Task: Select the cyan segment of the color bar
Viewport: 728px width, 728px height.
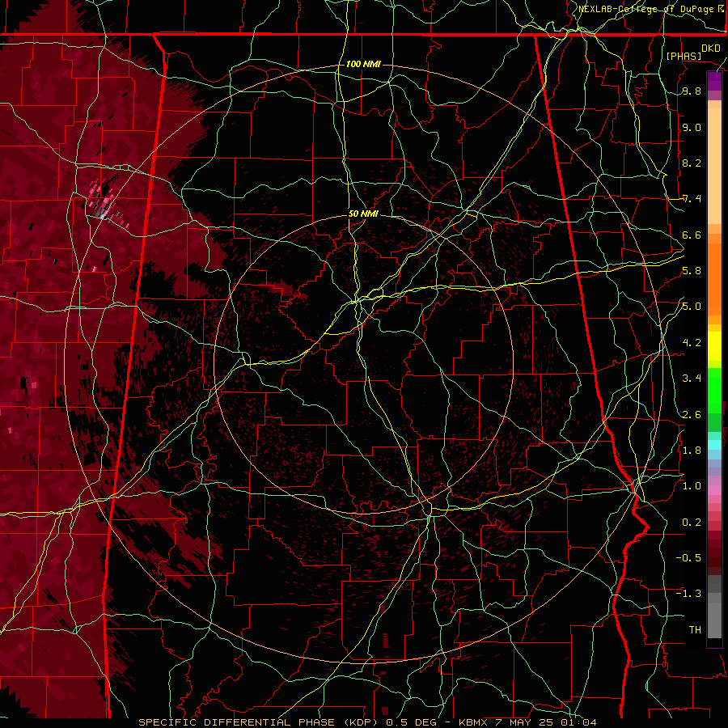Action: click(714, 445)
